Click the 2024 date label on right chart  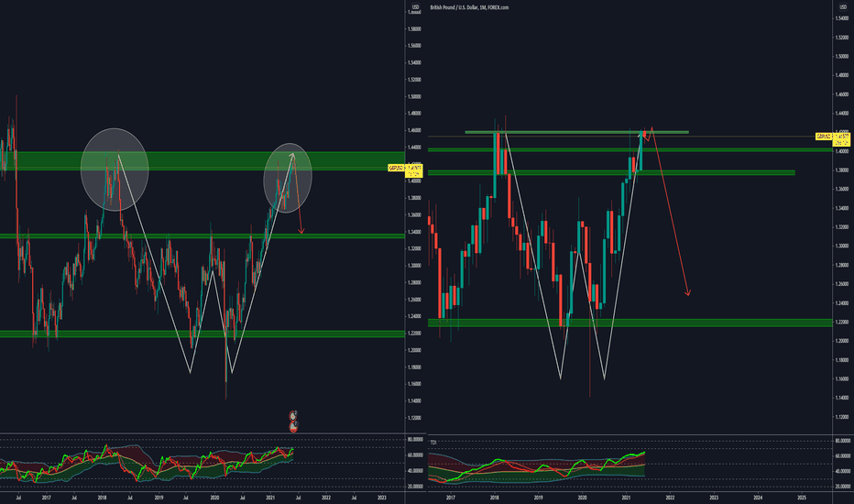[758, 498]
